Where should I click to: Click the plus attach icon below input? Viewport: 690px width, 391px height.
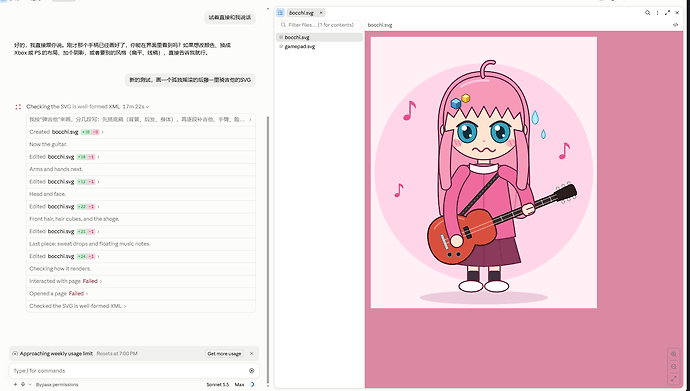pos(15,384)
